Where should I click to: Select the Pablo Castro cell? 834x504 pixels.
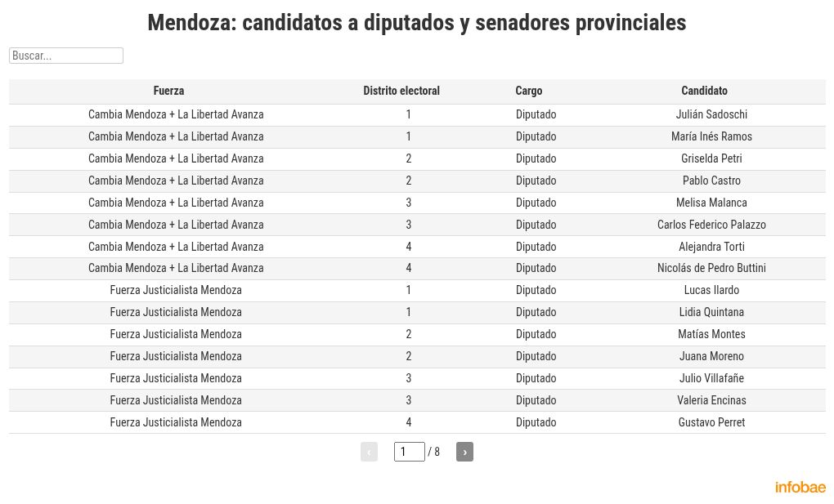coord(711,181)
